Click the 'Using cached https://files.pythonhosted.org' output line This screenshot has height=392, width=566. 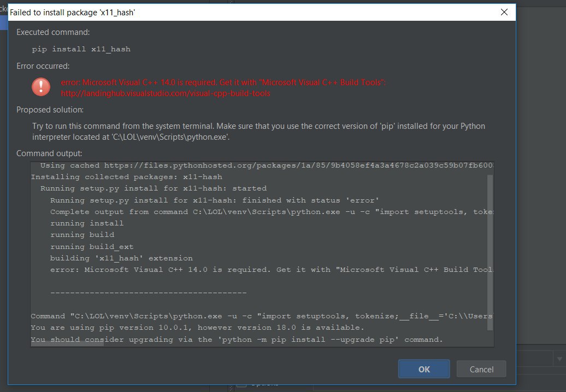(x=267, y=165)
